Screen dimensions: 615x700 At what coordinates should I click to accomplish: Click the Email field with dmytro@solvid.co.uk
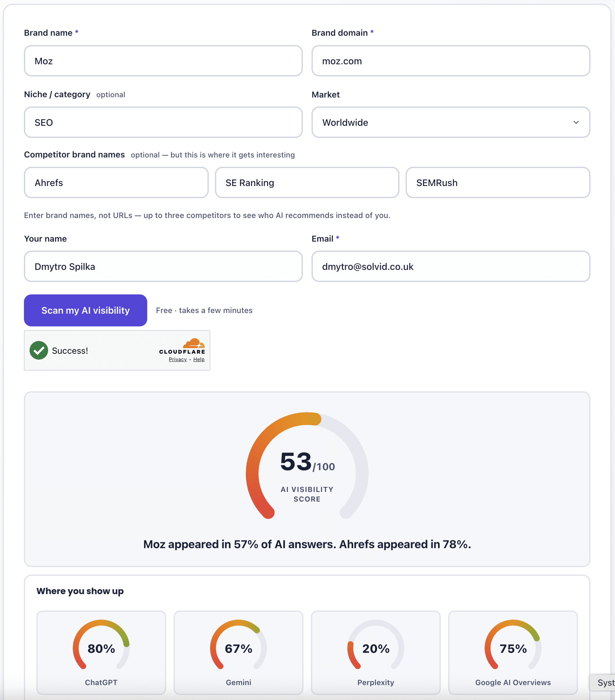pyautogui.click(x=451, y=266)
